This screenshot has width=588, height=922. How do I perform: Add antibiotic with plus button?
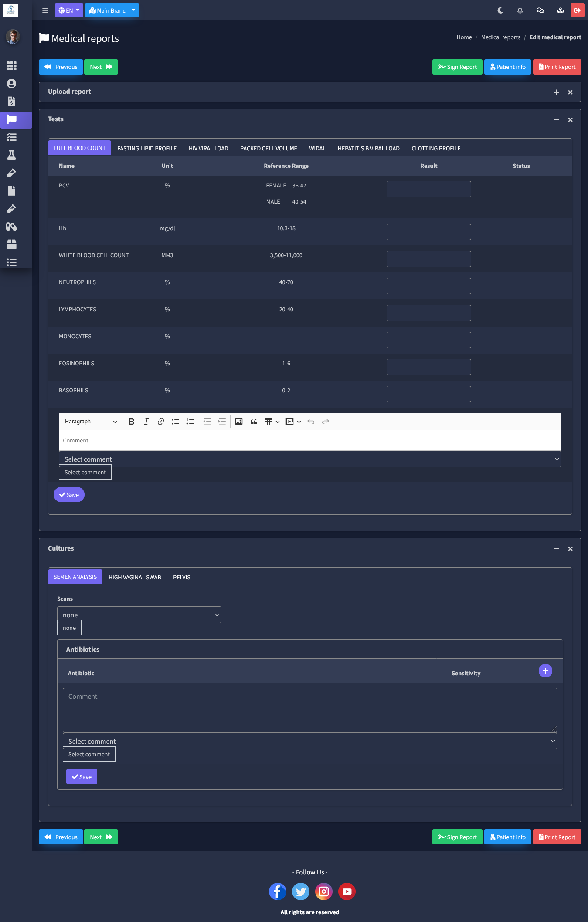[x=545, y=671]
